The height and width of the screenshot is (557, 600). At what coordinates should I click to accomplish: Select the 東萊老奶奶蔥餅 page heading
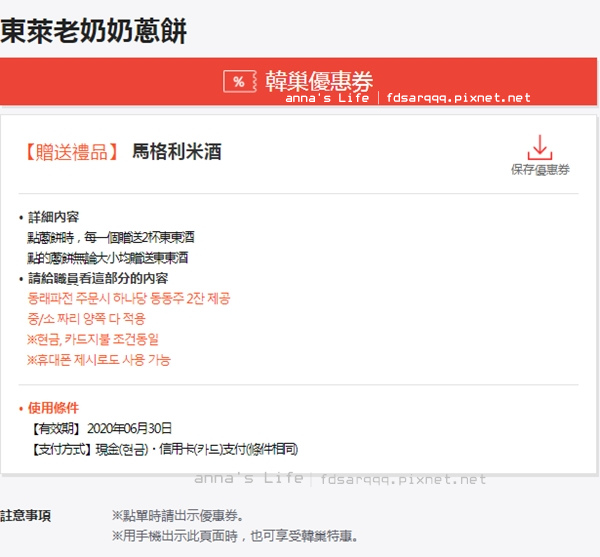(x=94, y=31)
